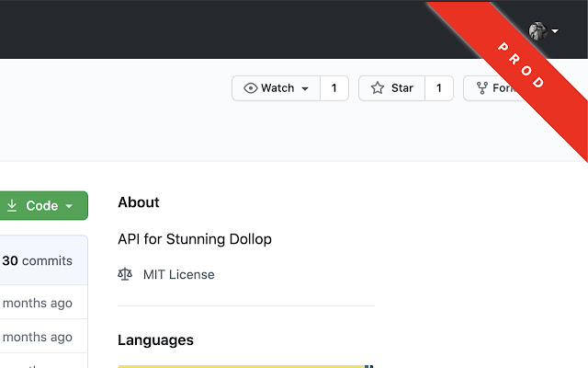Click the star icon to star repository
Screen dimensions: 588x368
coord(377,88)
